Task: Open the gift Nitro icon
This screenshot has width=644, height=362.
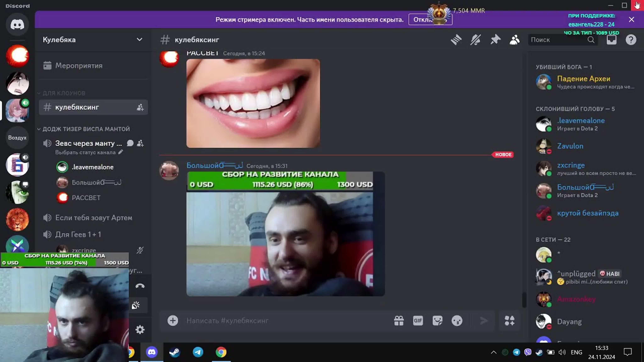Action: pos(399,321)
